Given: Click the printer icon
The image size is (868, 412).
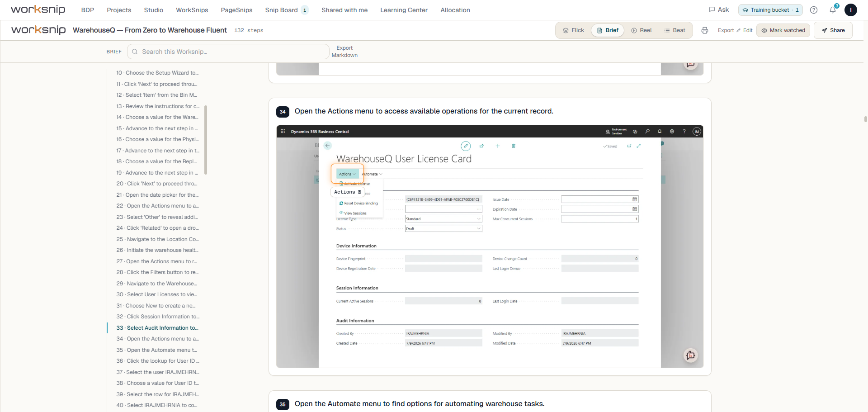Looking at the screenshot, I should 705,30.
